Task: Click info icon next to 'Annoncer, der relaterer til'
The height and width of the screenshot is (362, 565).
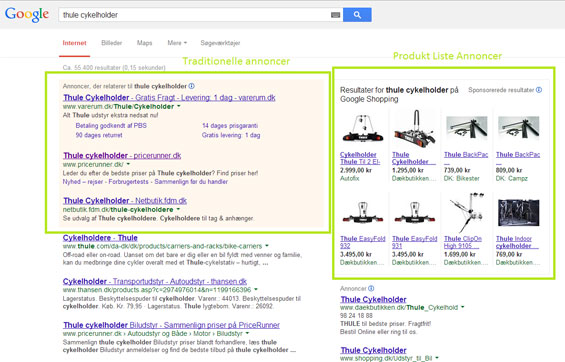Action: pyautogui.click(x=192, y=86)
